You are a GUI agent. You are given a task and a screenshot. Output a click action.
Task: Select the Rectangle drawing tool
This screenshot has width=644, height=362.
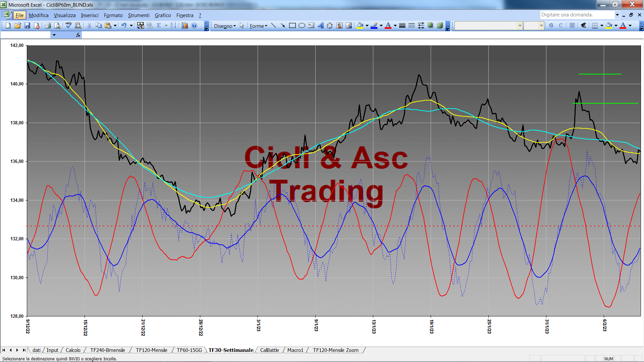292,25
